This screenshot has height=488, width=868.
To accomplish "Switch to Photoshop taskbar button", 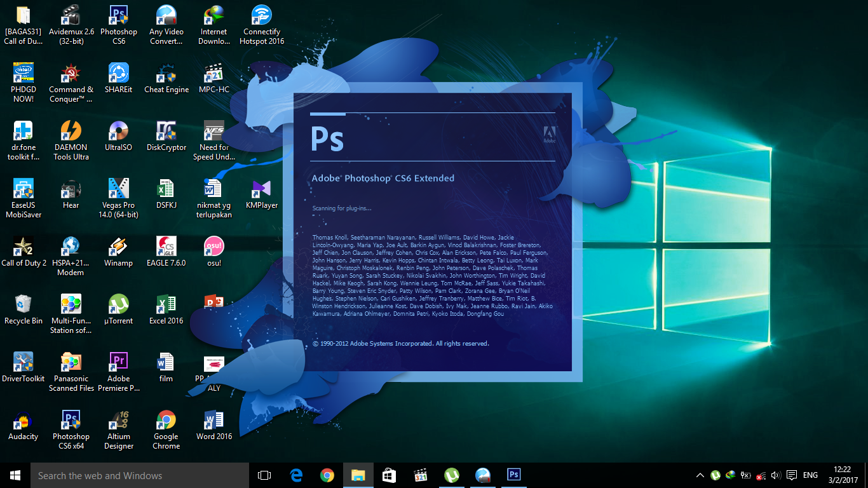I will [x=514, y=475].
